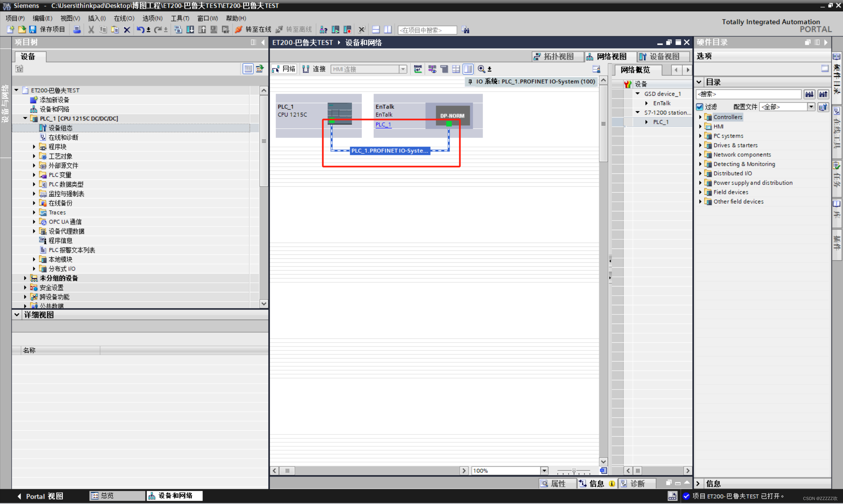Switch to Portal 视图

point(41,496)
